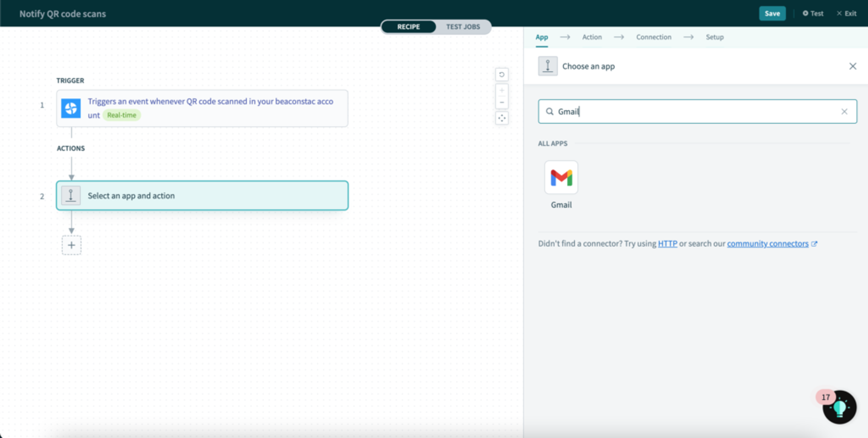Image resolution: width=868 pixels, height=438 pixels.
Task: Exit the recipe editor
Action: (847, 14)
